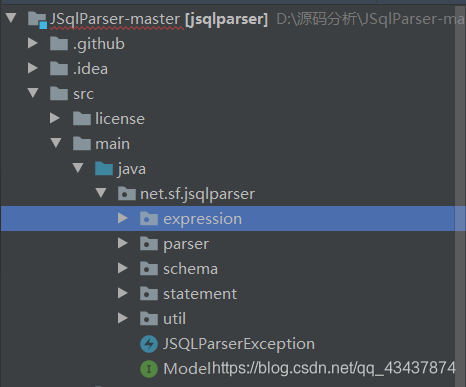
Task: Select the .github folder name
Action: pos(99,44)
